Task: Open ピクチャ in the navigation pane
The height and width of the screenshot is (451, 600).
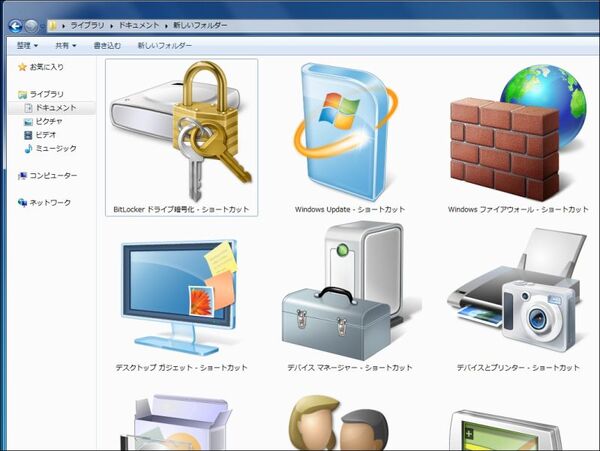Action: pos(49,122)
